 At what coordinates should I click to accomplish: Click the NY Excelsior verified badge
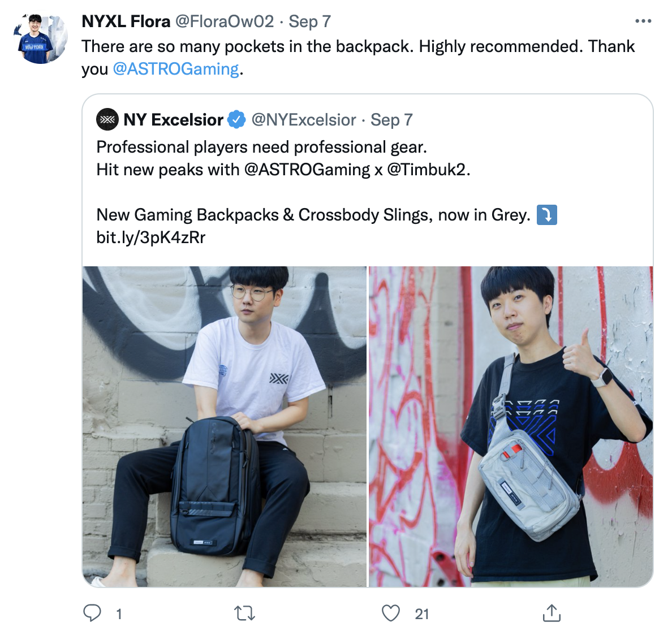point(236,119)
